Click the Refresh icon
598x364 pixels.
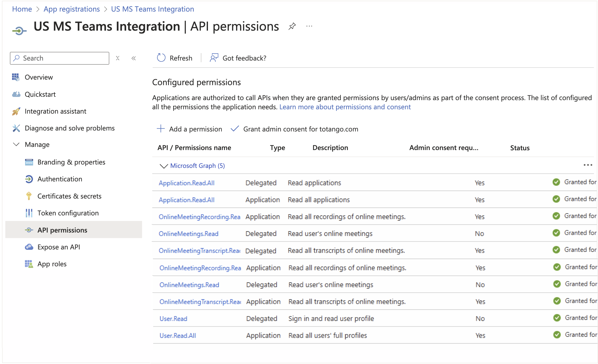point(161,58)
